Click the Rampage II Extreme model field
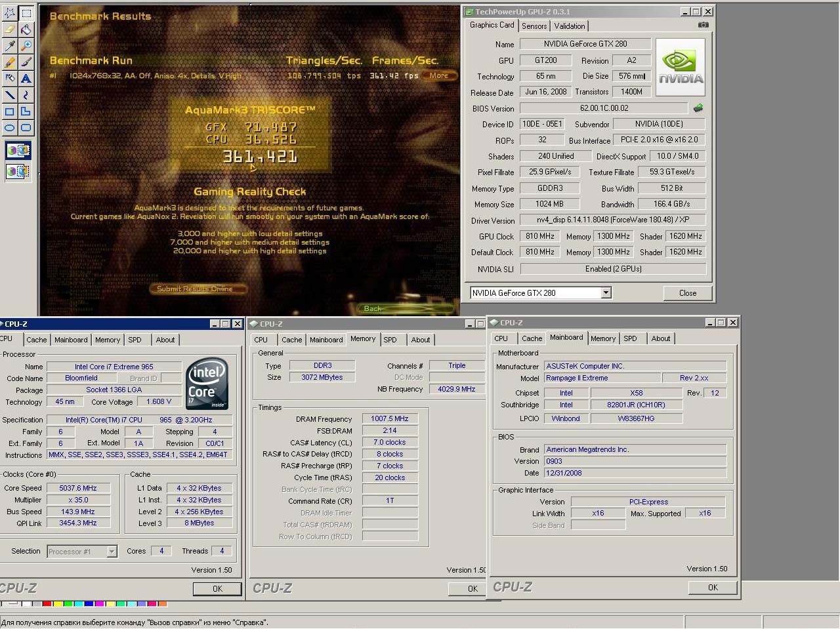The width and height of the screenshot is (840, 629). coord(602,378)
